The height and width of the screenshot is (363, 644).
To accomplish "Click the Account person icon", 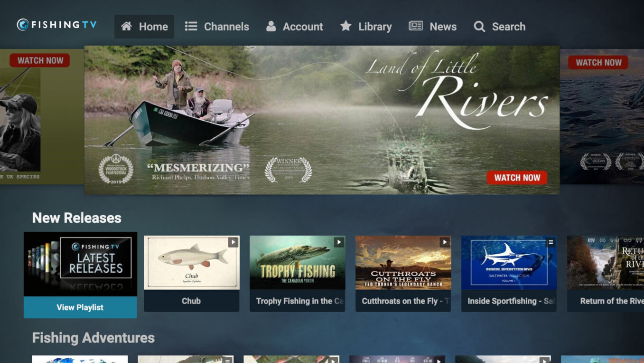I will (271, 26).
